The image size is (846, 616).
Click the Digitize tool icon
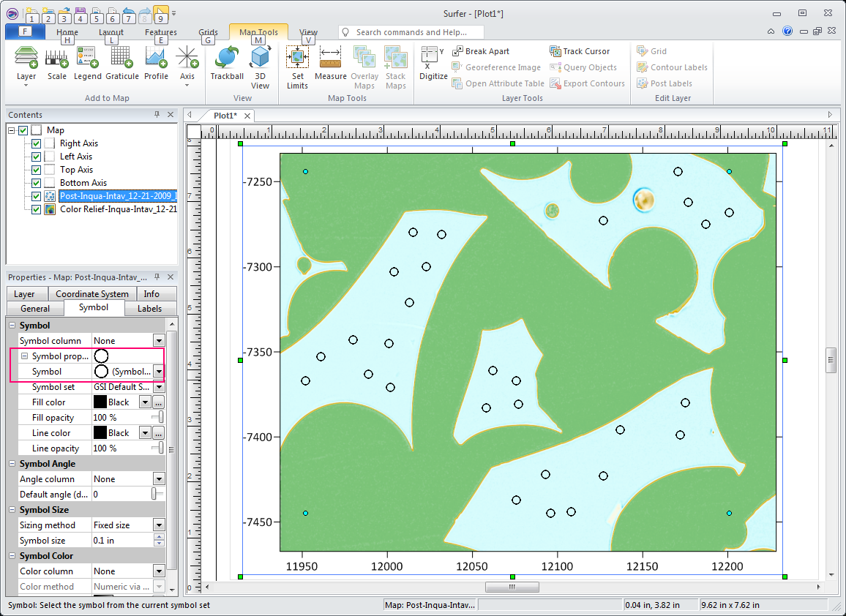coord(433,63)
